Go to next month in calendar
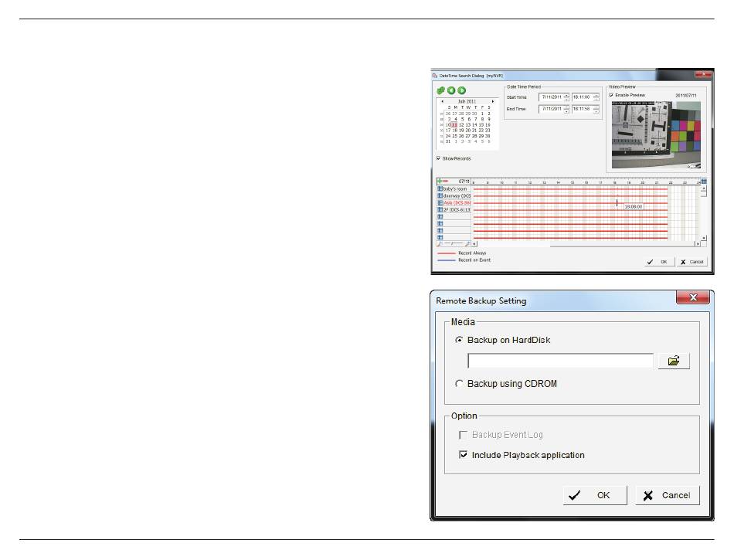 tap(492, 101)
